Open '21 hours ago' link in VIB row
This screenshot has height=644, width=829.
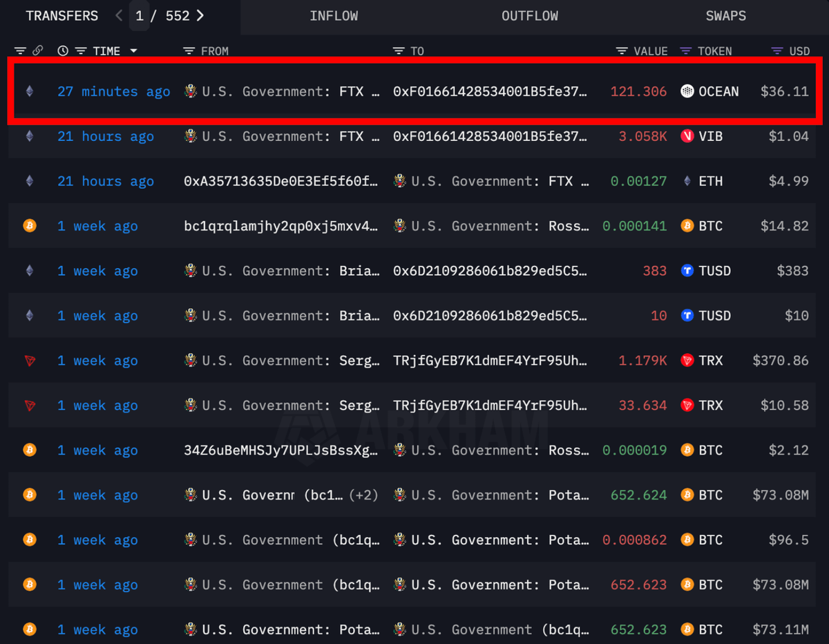(x=106, y=136)
